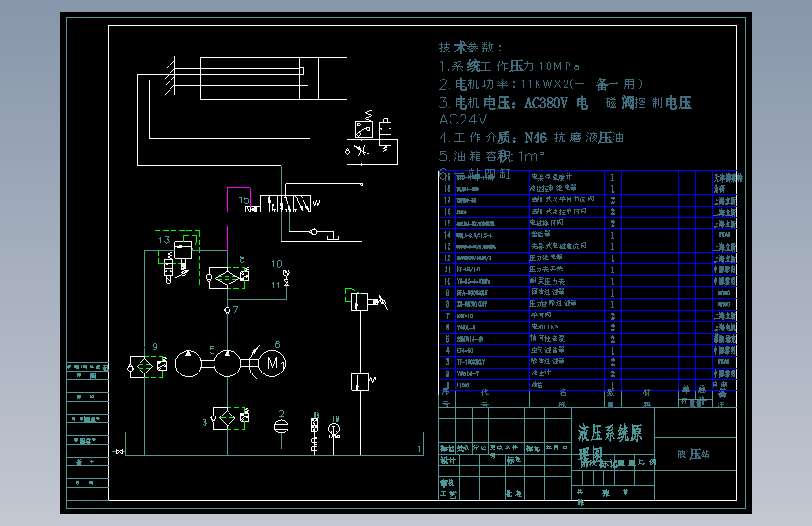The width and height of the screenshot is (812, 526).
Task: Select the pressure line filter symbol numbered 8
Action: [229, 278]
